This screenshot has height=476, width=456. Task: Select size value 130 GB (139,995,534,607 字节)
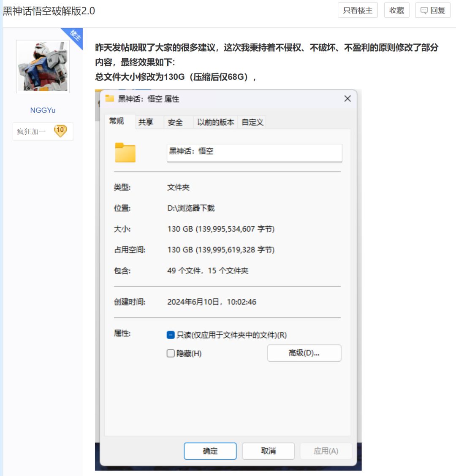[221, 229]
